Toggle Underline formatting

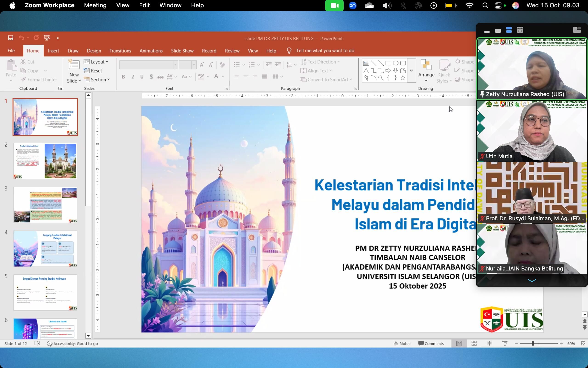(x=142, y=77)
